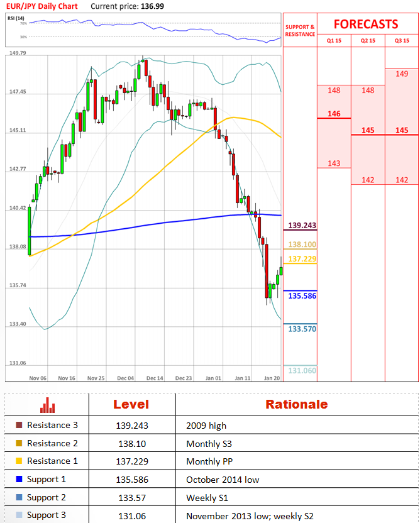This screenshot has width=420, height=523.
Task: Click the 'Monthly PP' rationale
Action: tap(209, 462)
